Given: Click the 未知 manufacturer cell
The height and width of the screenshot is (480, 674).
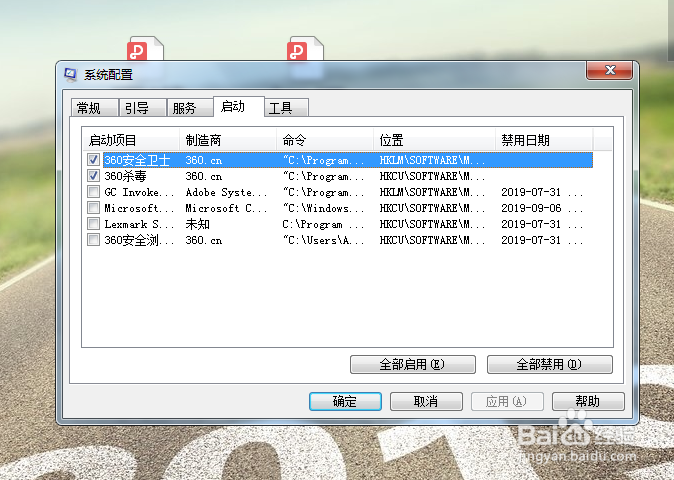Looking at the screenshot, I should tap(197, 224).
